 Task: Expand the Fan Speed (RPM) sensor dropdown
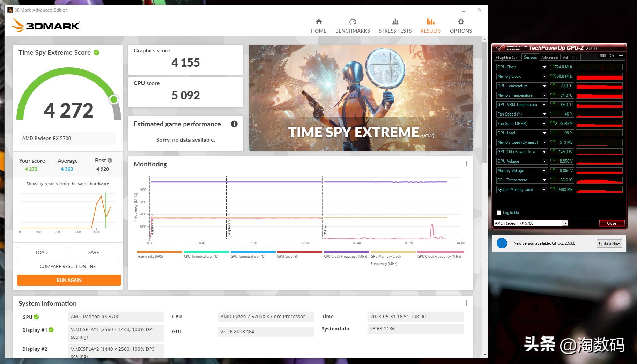544,124
